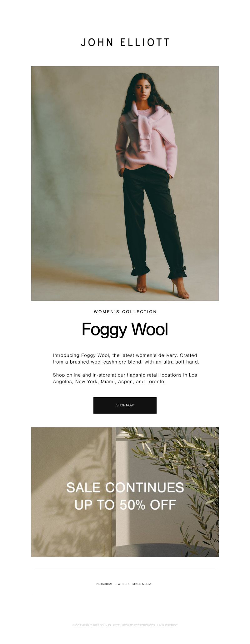Click the JOHN ELLIOTT logo header
This screenshot has height=644, width=250.
(125, 43)
